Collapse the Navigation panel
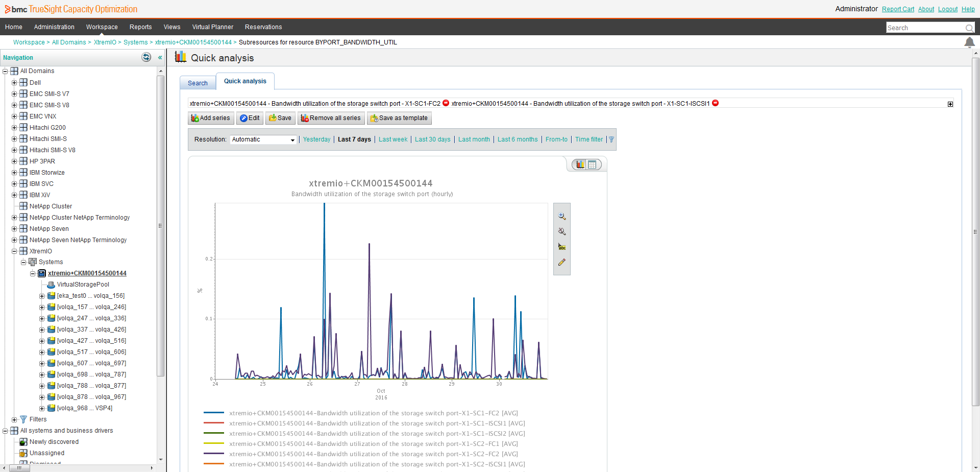Screen dimensions: 980x472 (160, 58)
